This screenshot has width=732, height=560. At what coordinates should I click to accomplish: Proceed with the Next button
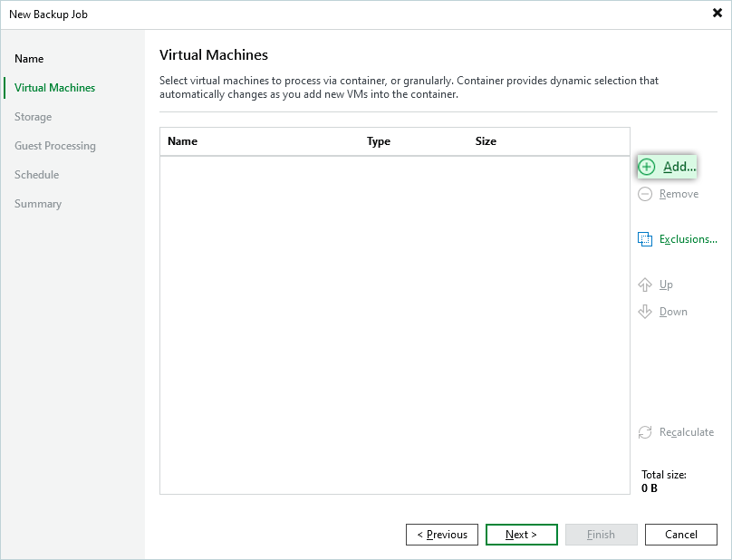(x=521, y=535)
